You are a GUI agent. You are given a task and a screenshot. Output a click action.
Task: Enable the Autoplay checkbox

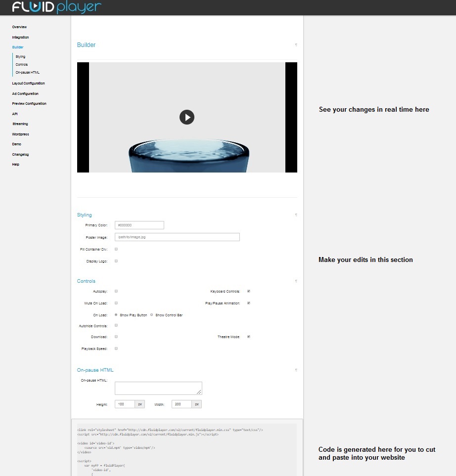(116, 291)
